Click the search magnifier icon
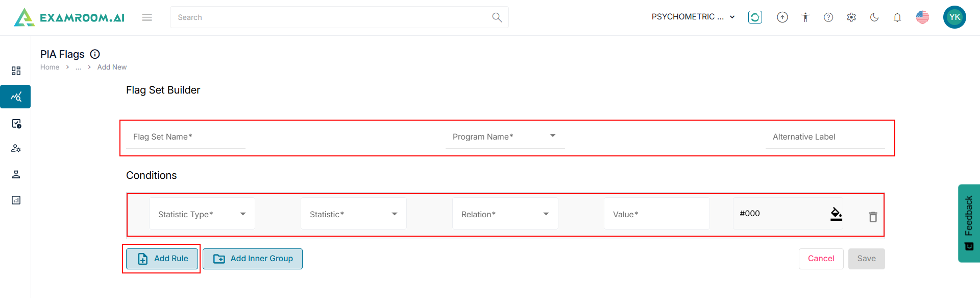The width and height of the screenshot is (980, 298). (x=497, y=17)
